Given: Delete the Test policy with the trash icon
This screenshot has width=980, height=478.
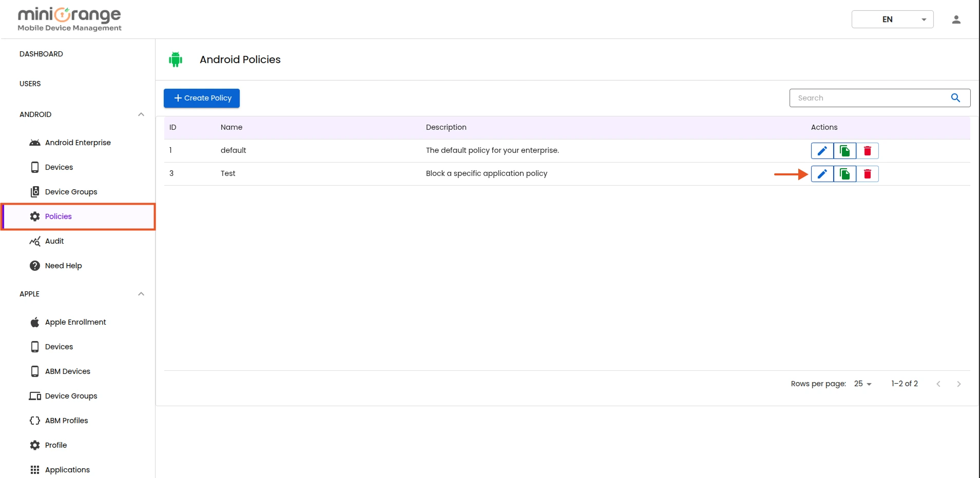Looking at the screenshot, I should pos(868,173).
